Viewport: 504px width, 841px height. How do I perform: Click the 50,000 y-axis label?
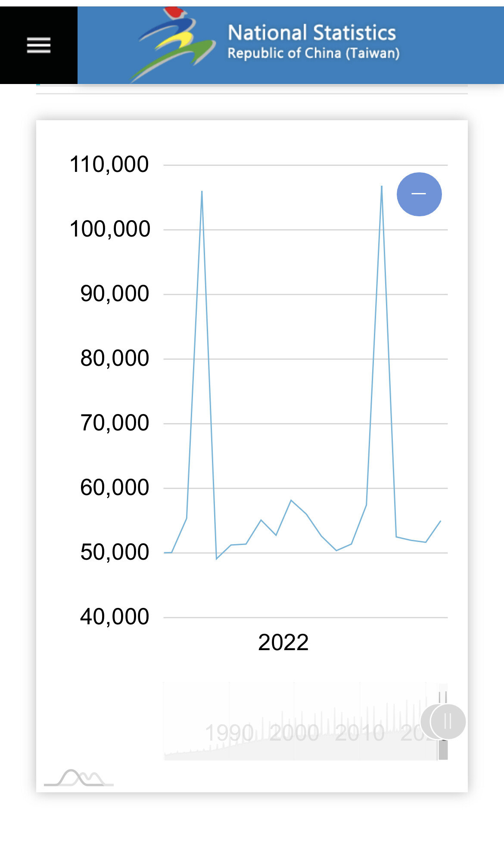coord(115,552)
